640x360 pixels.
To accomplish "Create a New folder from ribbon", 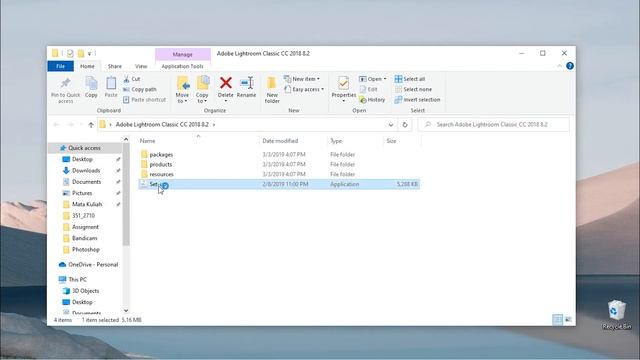I will click(x=272, y=90).
